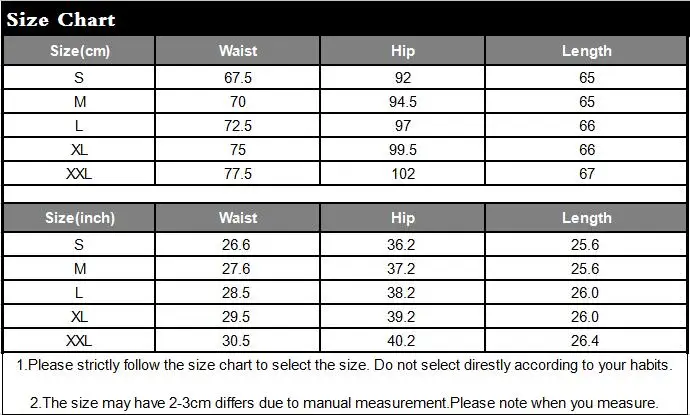Image resolution: width=690 pixels, height=415 pixels.
Task: Click note 1 about following size chart
Action: pyautogui.click(x=345, y=365)
